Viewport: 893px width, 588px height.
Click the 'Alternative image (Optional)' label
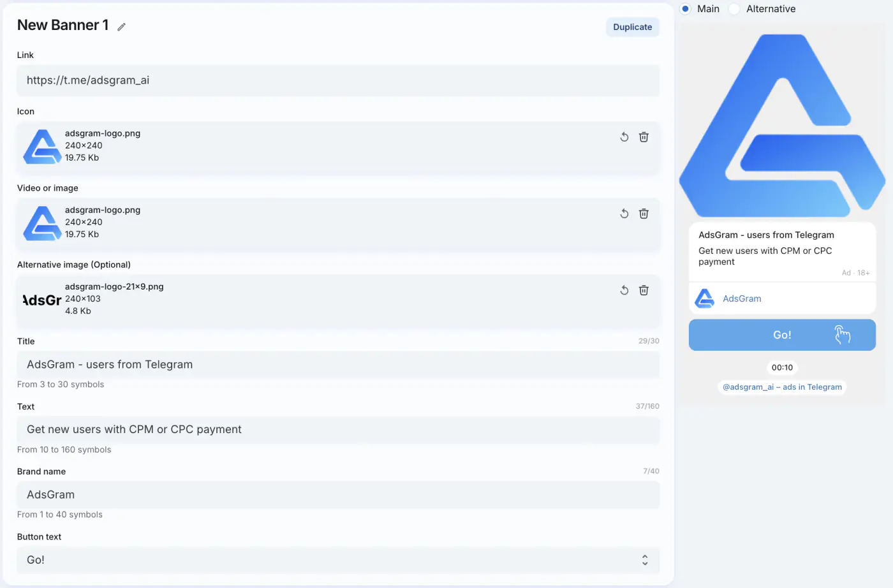pos(74,265)
